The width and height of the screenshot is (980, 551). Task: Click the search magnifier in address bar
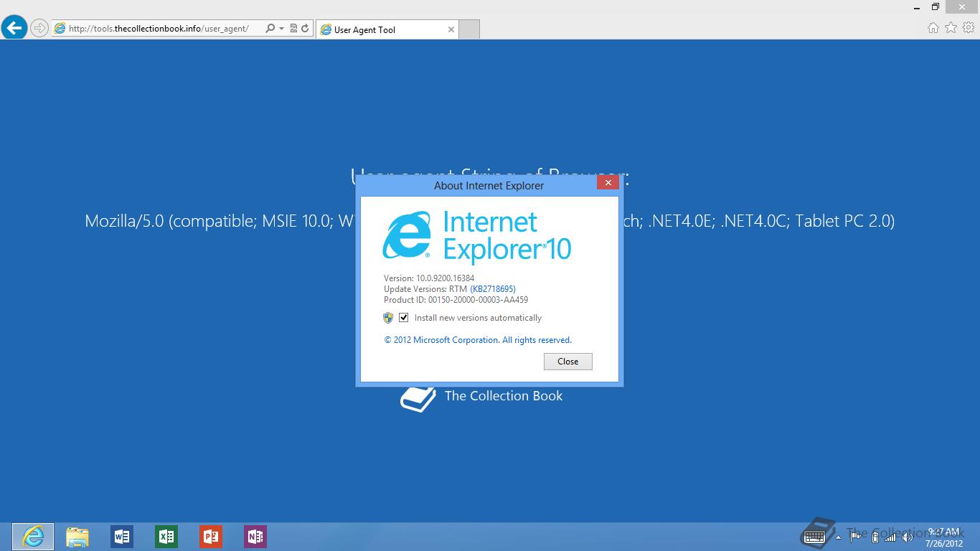[270, 29]
